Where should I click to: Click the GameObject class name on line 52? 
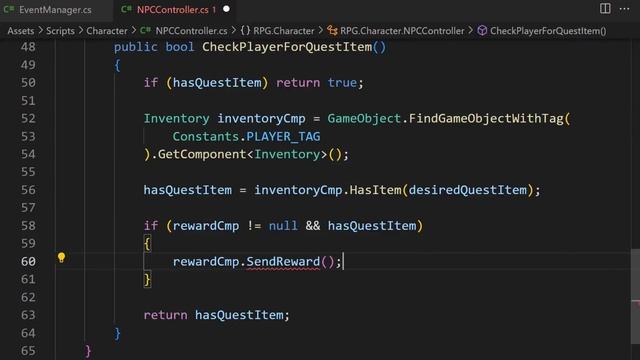[x=364, y=118]
